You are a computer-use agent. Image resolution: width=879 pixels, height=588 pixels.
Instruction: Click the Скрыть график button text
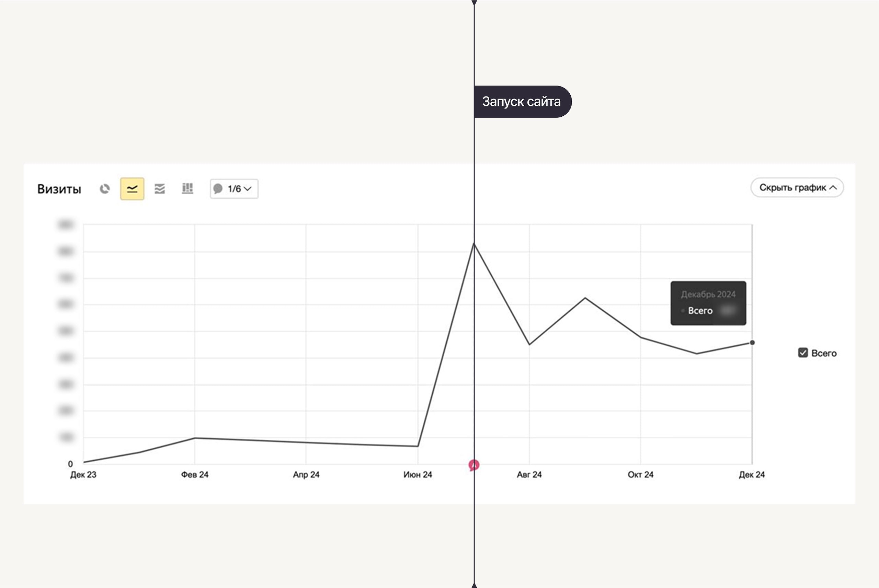pyautogui.click(x=792, y=187)
